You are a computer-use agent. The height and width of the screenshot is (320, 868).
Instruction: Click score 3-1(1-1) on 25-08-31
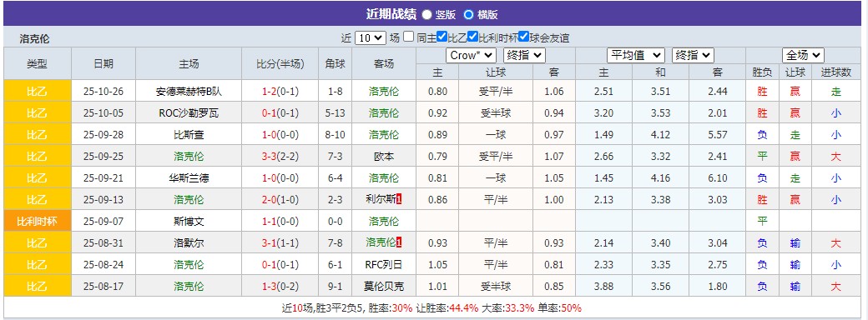280,242
